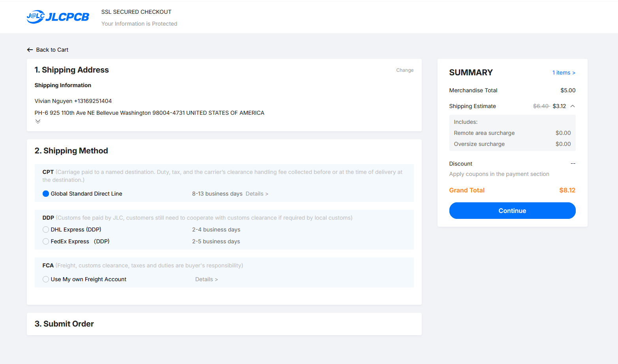Choose DHL Express (DDP) shipping
The image size is (618, 364).
(46, 230)
